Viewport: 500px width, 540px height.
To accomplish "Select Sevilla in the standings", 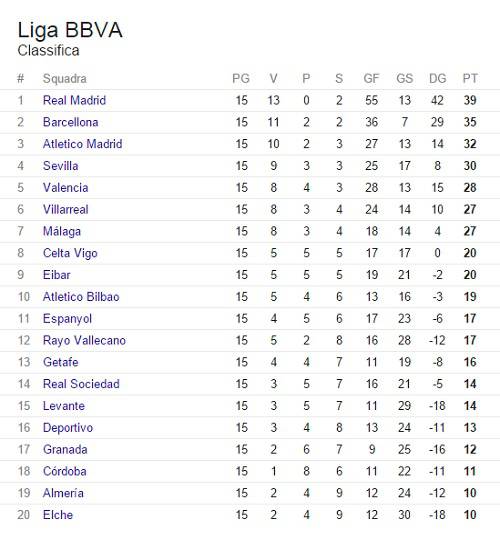I will 61,166.
